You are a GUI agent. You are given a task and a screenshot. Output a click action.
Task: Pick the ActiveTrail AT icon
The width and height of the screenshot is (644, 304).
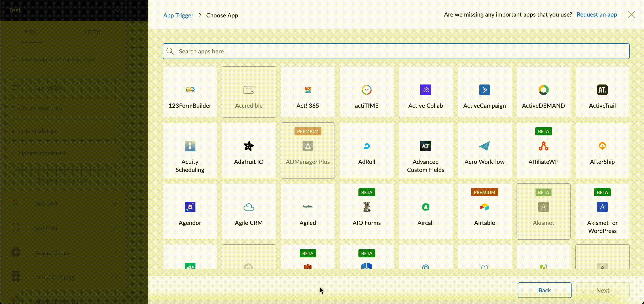(602, 90)
